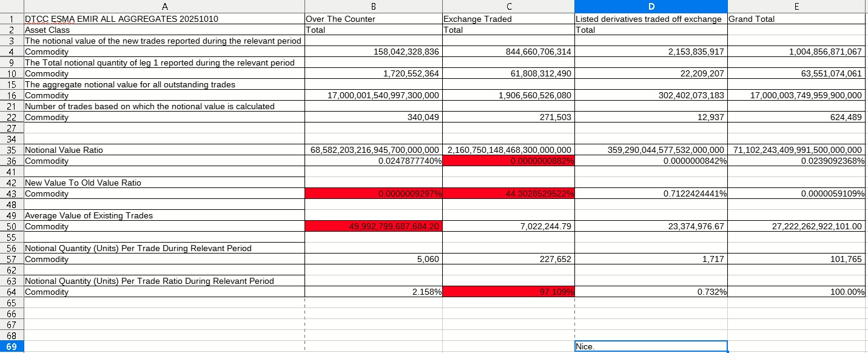Screen dimensions: 868x353
Task: Click value 68,582,203,216,945,700,000,000
Action: point(374,150)
